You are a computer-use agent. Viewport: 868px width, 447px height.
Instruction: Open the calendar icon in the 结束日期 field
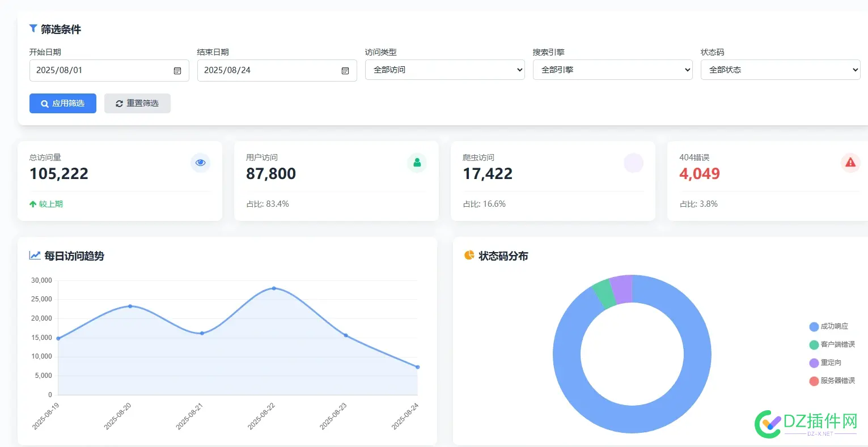pos(345,70)
